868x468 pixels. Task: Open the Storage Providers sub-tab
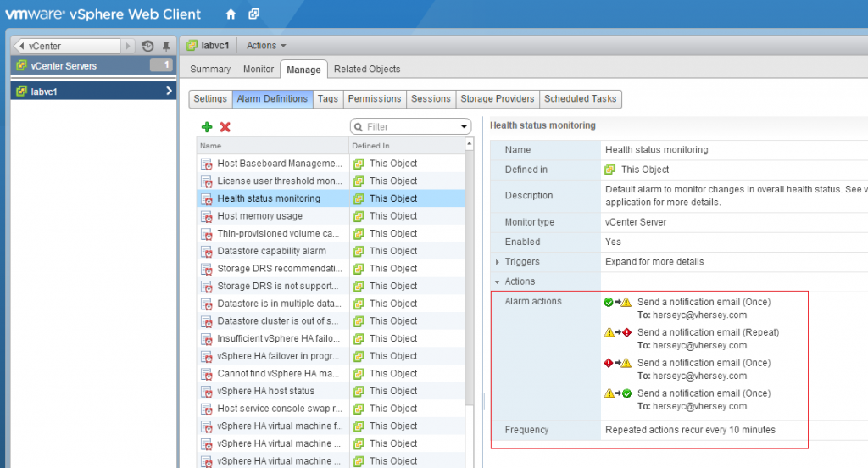click(498, 98)
